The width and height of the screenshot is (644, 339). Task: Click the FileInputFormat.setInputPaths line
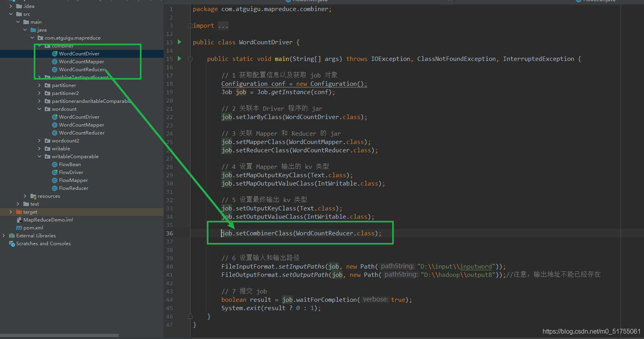click(x=364, y=267)
